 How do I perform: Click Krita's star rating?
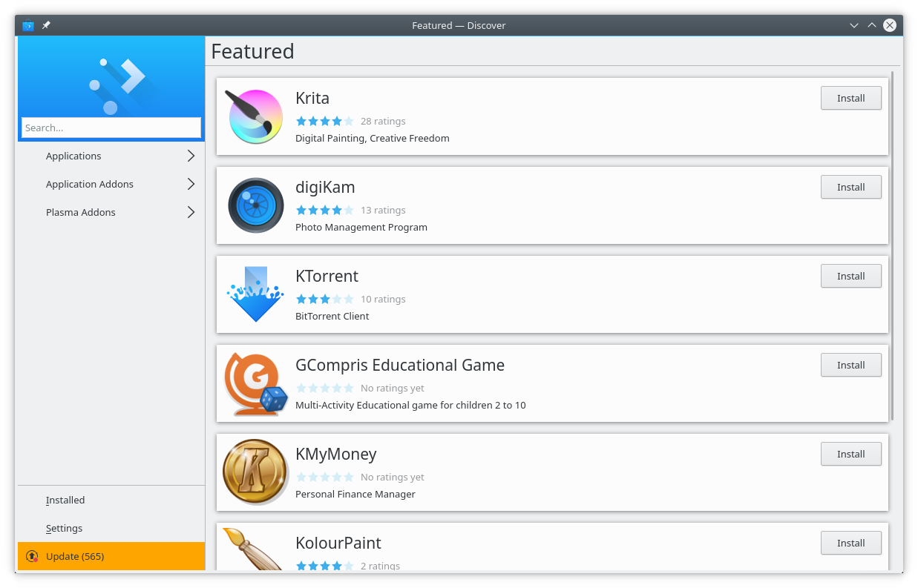pos(325,121)
